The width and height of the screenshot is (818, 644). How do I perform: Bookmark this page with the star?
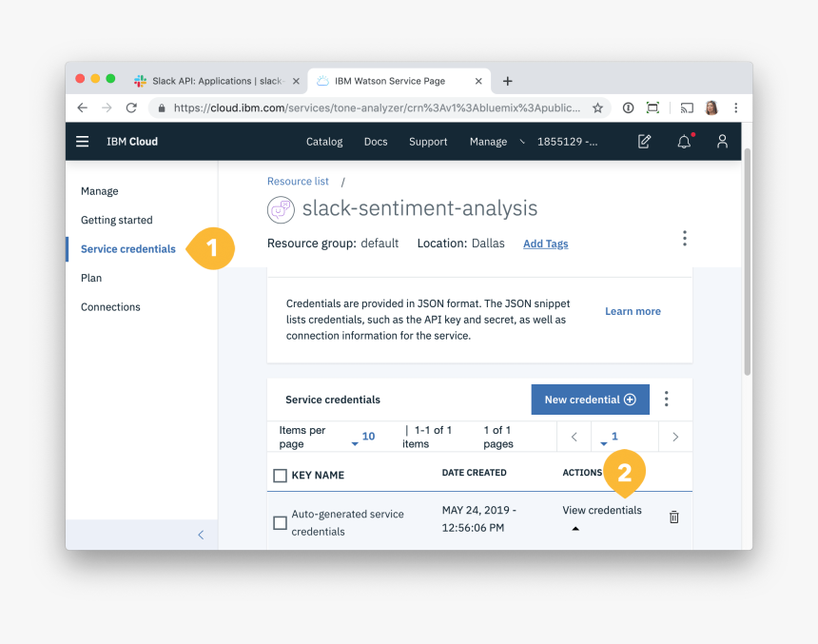pos(598,108)
